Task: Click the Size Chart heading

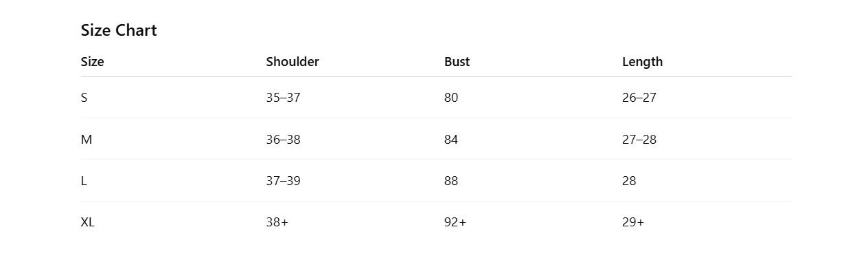Action: (x=119, y=30)
